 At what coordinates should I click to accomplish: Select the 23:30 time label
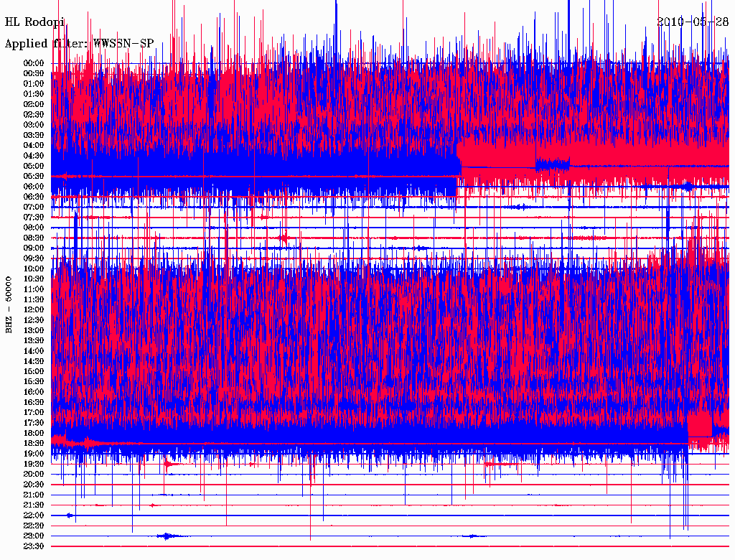coord(34,546)
